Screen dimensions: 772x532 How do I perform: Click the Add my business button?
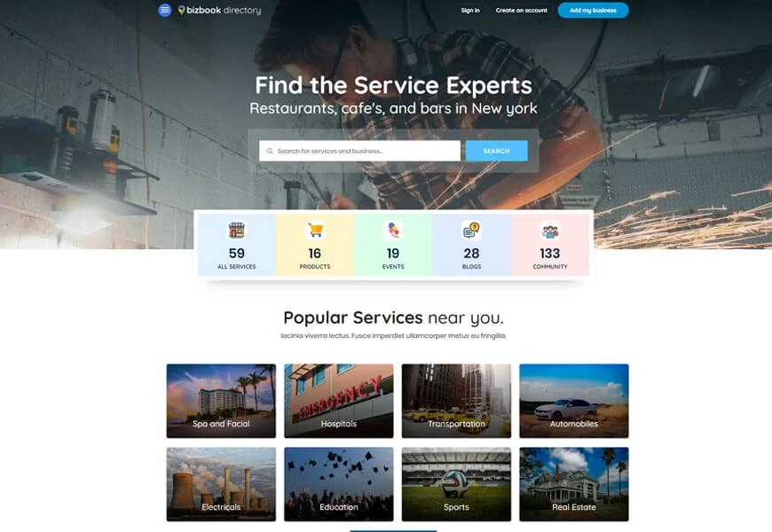point(593,11)
